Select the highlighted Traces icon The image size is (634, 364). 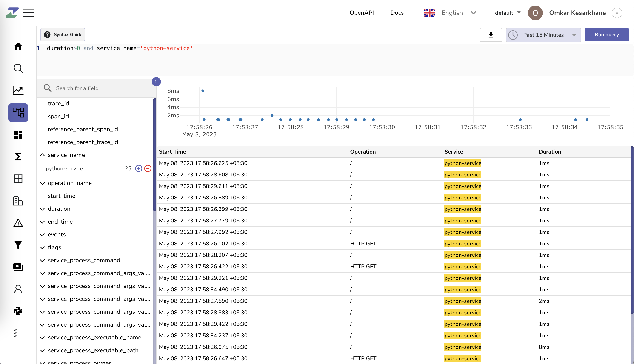18,113
